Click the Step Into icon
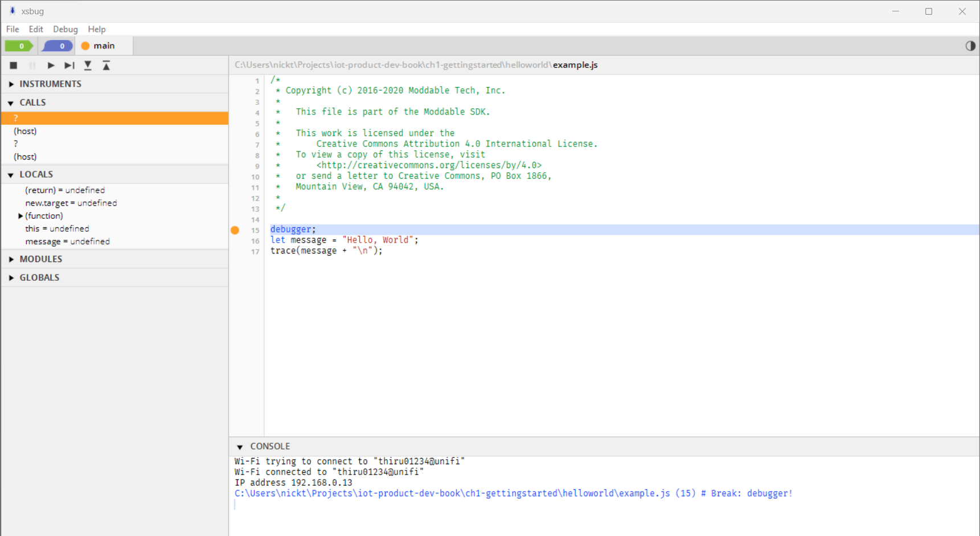Image resolution: width=980 pixels, height=536 pixels. pos(87,65)
